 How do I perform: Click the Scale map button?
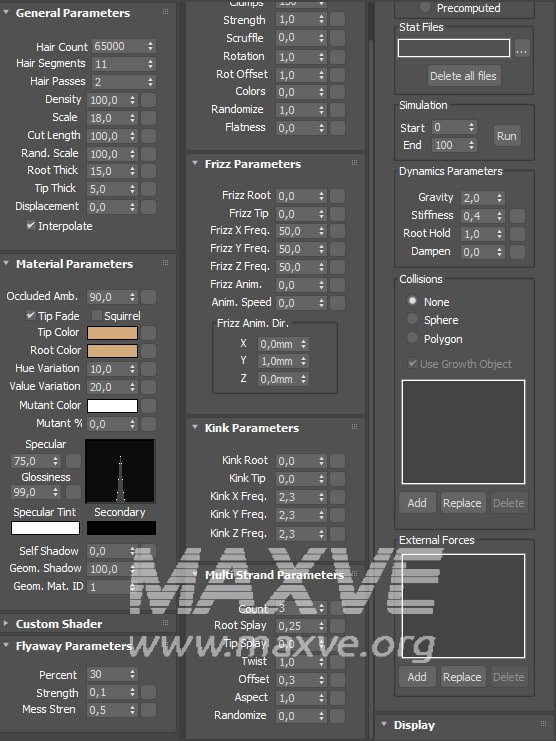click(x=148, y=118)
